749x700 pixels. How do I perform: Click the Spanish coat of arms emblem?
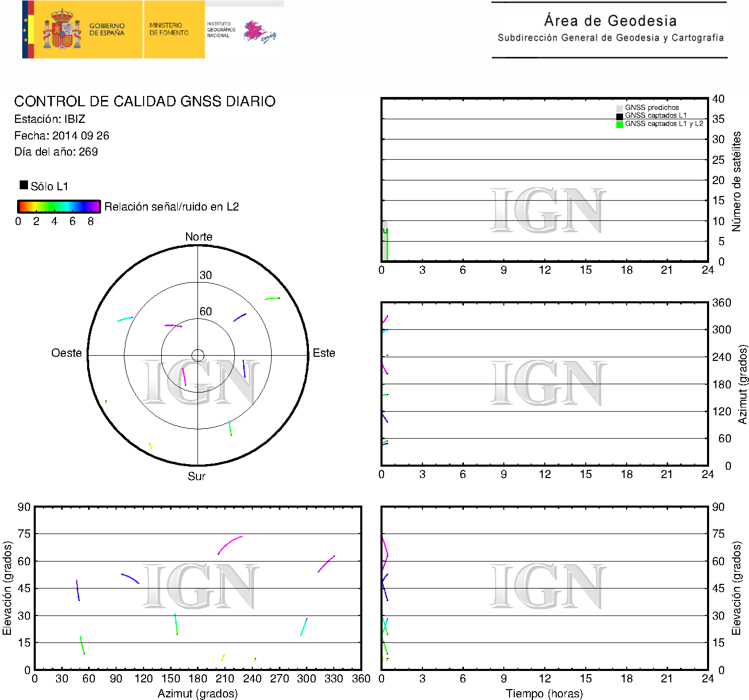click(62, 30)
